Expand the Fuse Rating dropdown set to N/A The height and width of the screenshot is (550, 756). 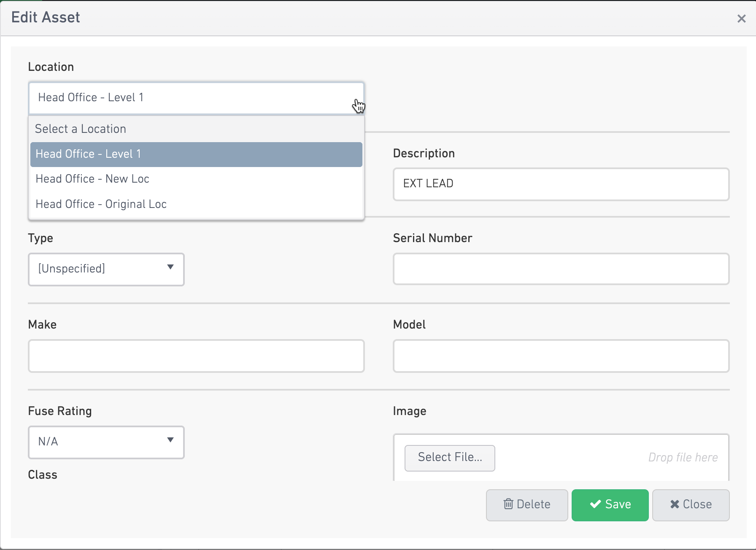tap(106, 442)
